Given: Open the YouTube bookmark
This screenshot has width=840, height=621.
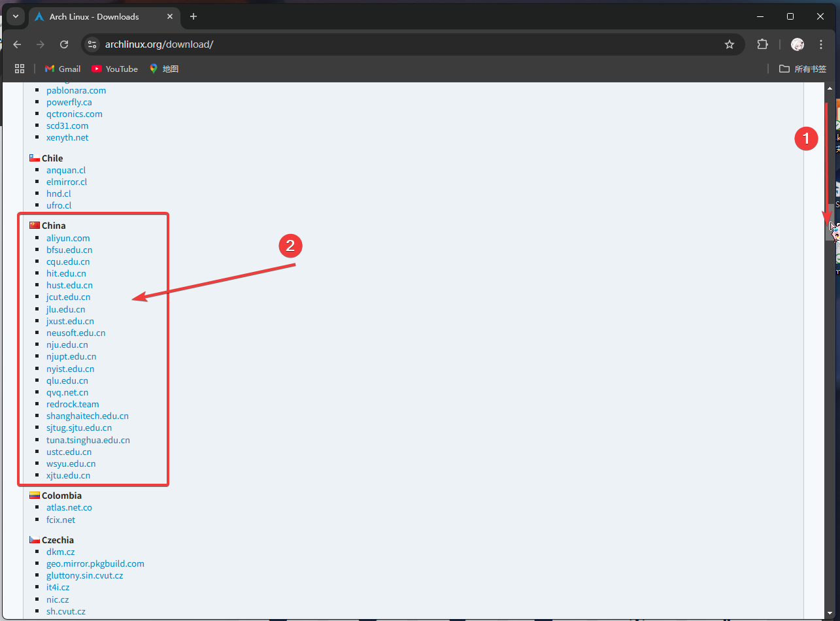Looking at the screenshot, I should coord(114,69).
